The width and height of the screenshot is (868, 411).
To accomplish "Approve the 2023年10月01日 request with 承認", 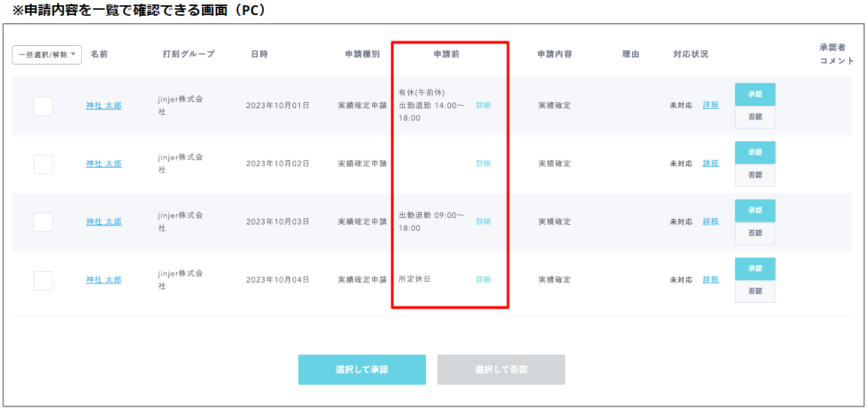I will click(x=755, y=95).
